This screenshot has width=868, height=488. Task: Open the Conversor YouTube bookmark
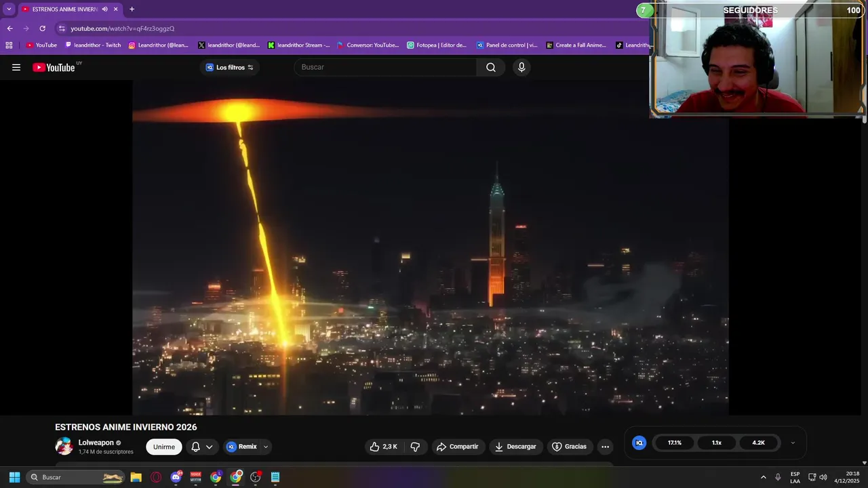point(368,45)
